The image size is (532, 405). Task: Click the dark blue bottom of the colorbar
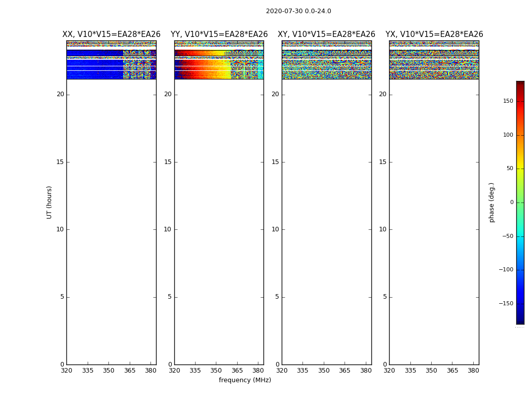point(520,320)
